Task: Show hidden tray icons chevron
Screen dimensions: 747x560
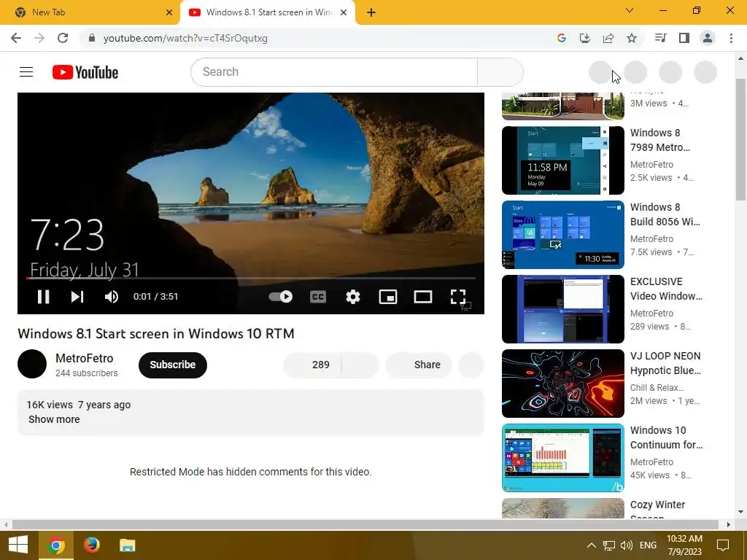Action: [591, 545]
